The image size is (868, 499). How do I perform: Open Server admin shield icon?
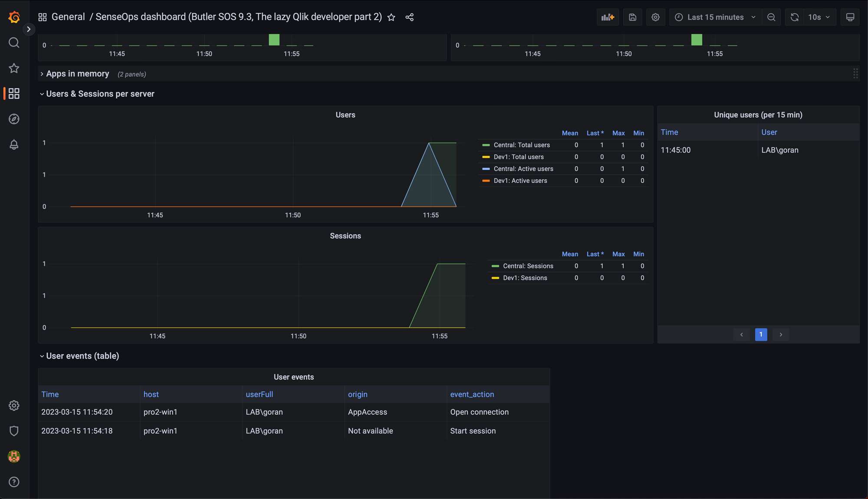(x=14, y=431)
